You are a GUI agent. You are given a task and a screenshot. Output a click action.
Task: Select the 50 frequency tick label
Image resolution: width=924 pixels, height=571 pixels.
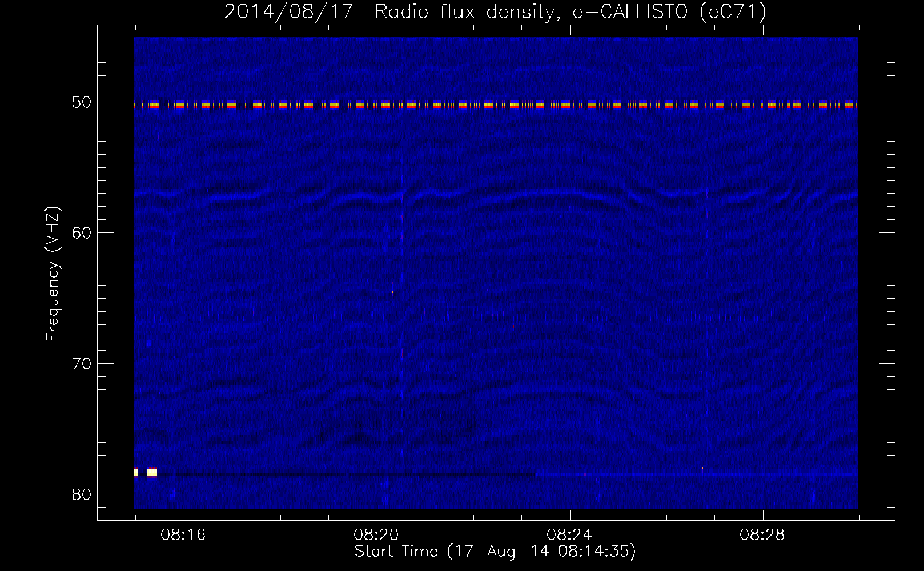tap(82, 102)
